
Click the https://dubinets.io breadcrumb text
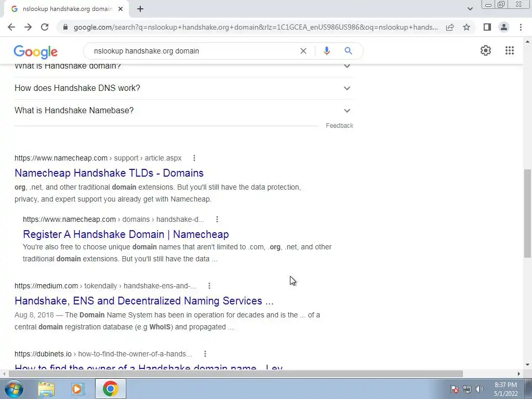103,354
